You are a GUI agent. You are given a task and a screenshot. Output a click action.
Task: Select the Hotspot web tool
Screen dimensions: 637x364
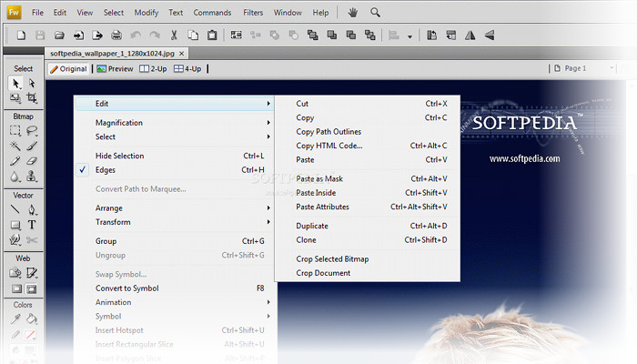coord(15,273)
